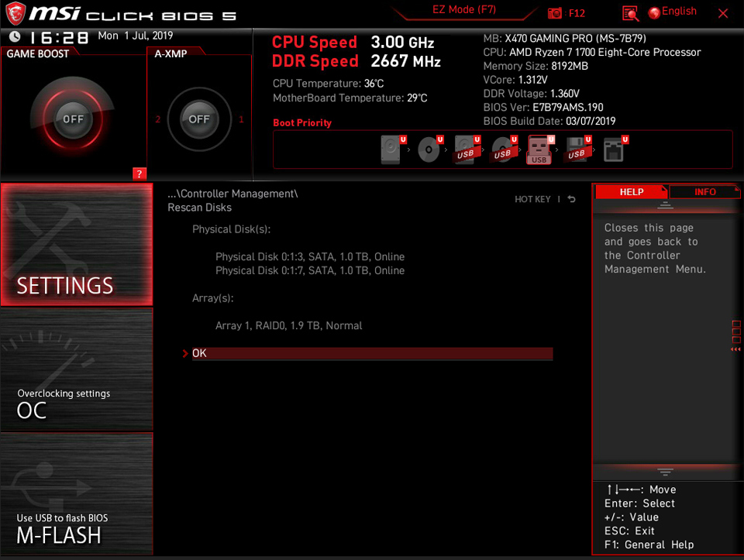
Task: Click the ESC: Exit hint
Action: [629, 531]
